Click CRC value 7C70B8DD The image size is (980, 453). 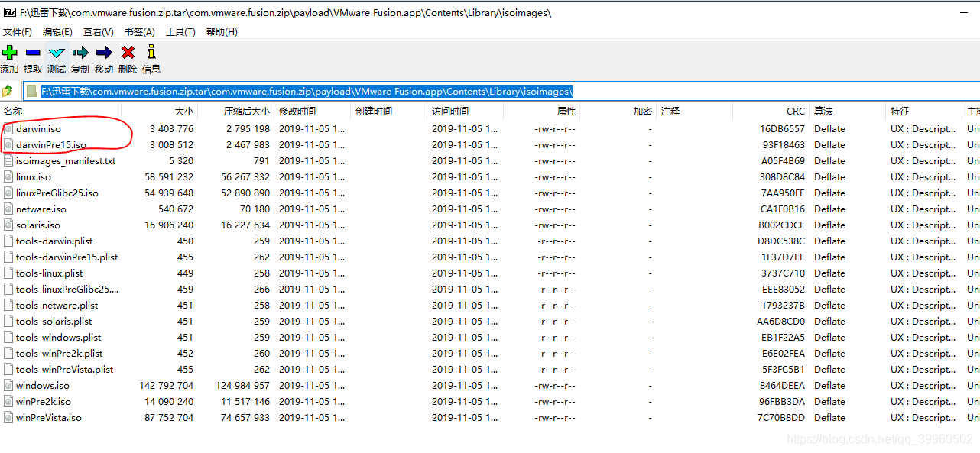(x=782, y=417)
